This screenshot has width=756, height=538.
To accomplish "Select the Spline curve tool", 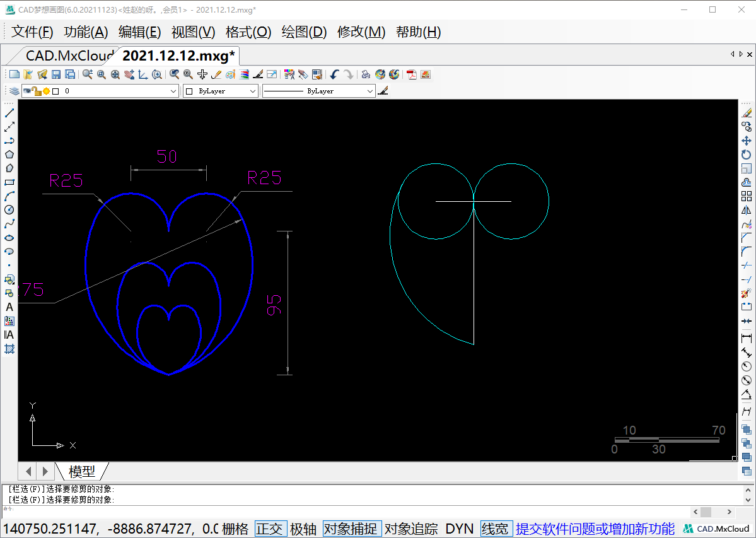I will [9, 224].
